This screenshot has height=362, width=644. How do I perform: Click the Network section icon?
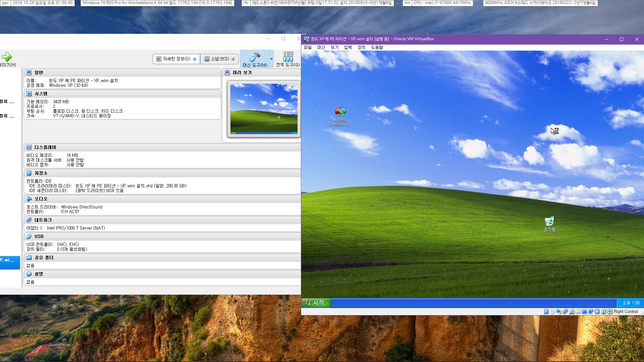coord(29,220)
